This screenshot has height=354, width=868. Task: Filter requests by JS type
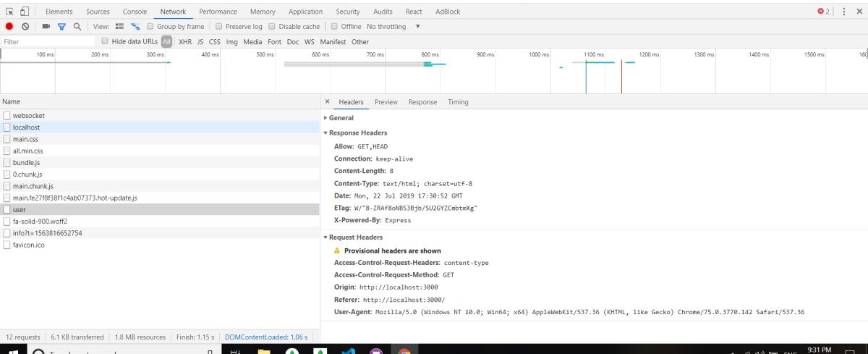200,42
